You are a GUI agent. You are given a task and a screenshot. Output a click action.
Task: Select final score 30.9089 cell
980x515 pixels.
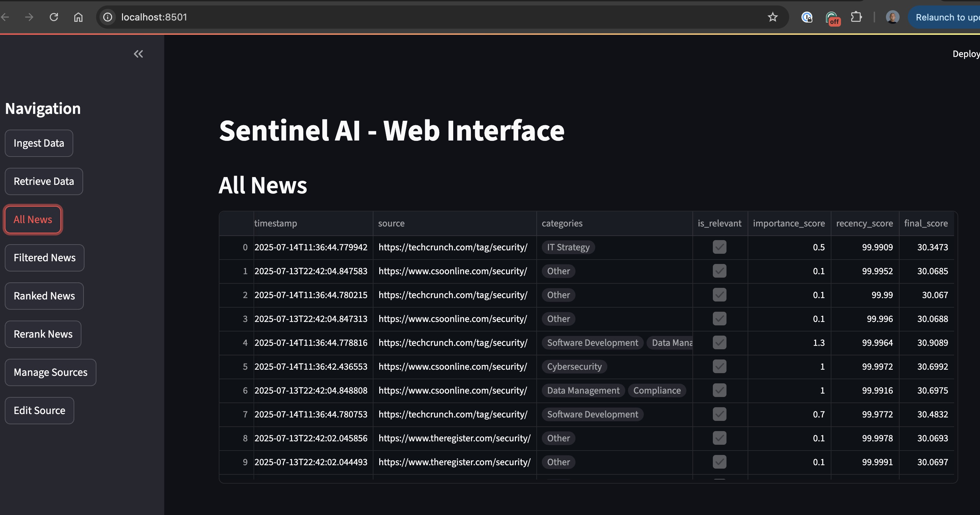[x=927, y=343]
